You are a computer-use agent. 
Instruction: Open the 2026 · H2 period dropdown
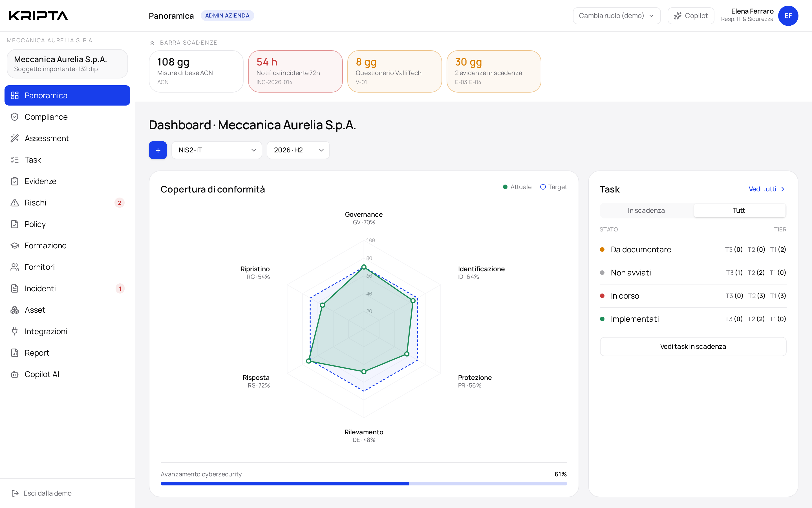298,150
